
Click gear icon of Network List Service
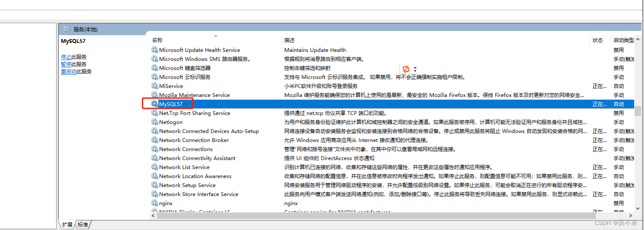click(155, 167)
